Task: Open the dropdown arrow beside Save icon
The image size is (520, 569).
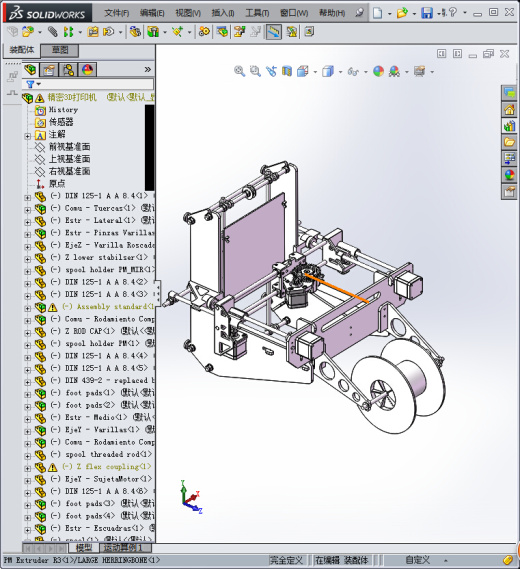Action: pyautogui.click(x=439, y=13)
